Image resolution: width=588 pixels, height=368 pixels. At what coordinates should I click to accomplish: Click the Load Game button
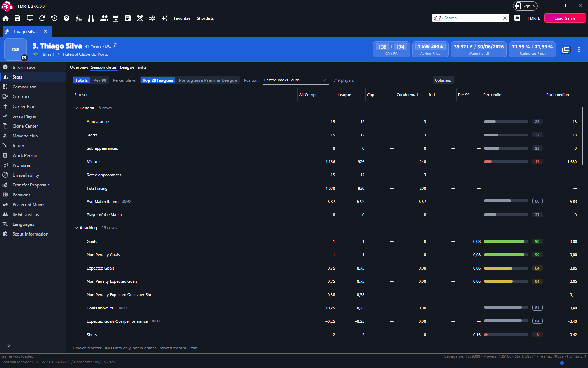pos(565,18)
